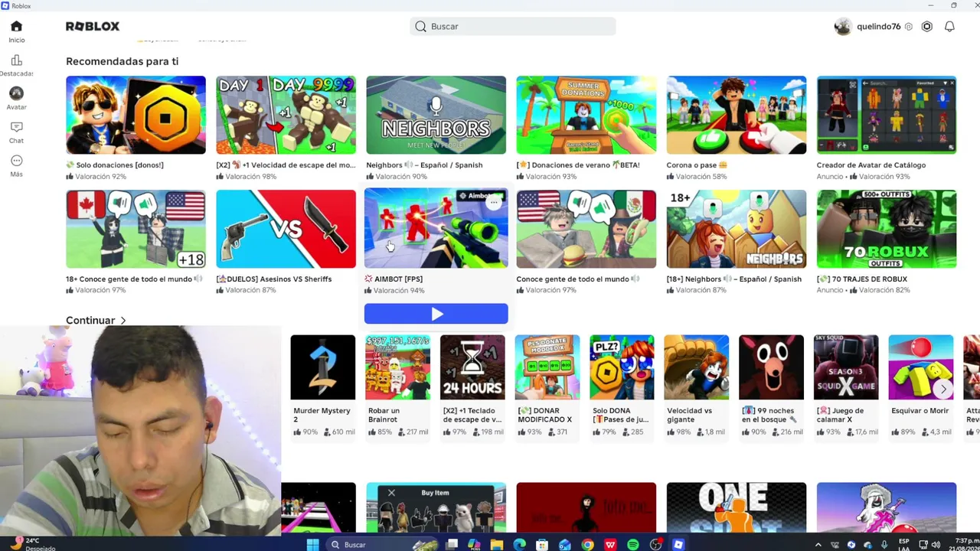Open the 18+ Conoce gente Canada-USA thumbnail
Screen dimensions: 980x551
[136, 229]
